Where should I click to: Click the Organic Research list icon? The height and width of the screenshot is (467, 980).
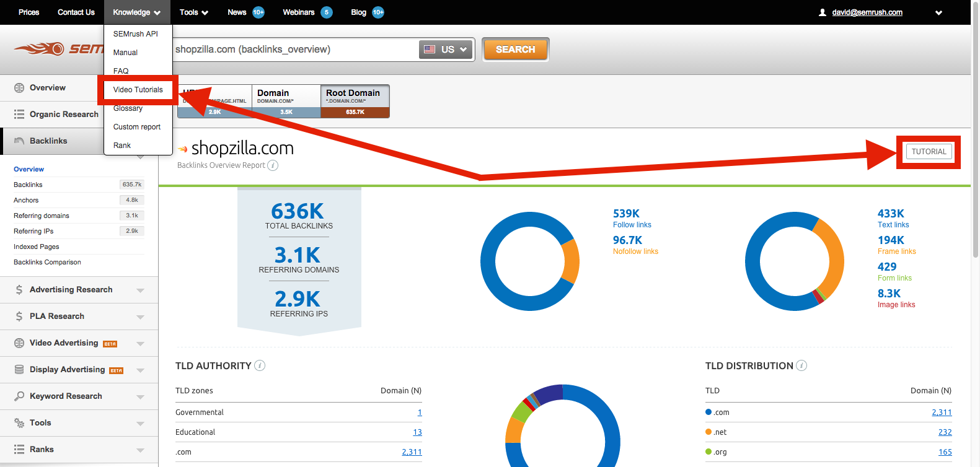click(19, 114)
